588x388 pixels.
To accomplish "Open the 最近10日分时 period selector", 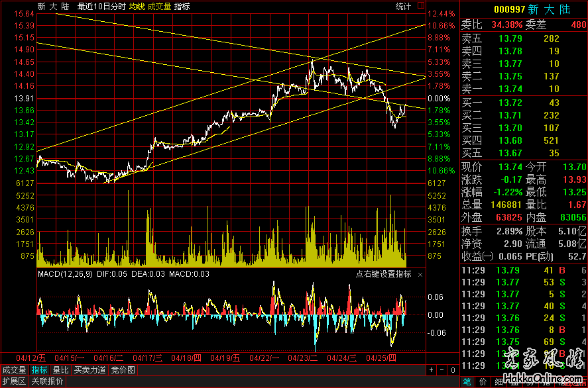I will 101,6.
